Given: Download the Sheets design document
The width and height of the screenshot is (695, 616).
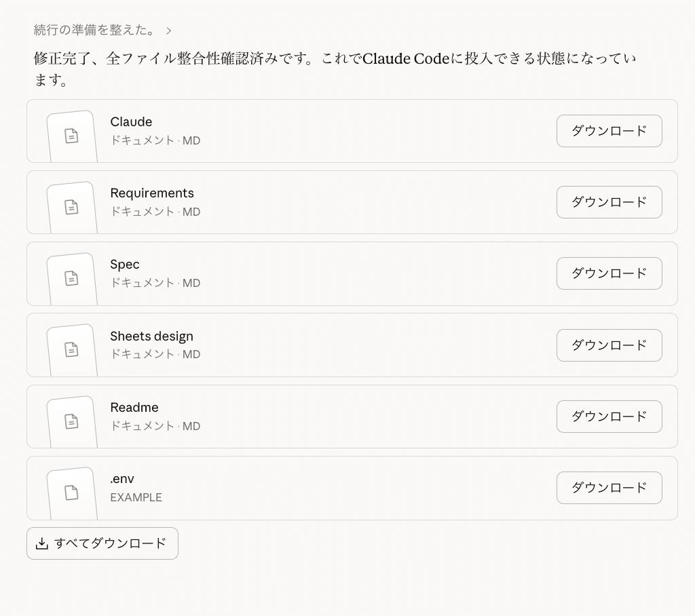Looking at the screenshot, I should coord(609,345).
